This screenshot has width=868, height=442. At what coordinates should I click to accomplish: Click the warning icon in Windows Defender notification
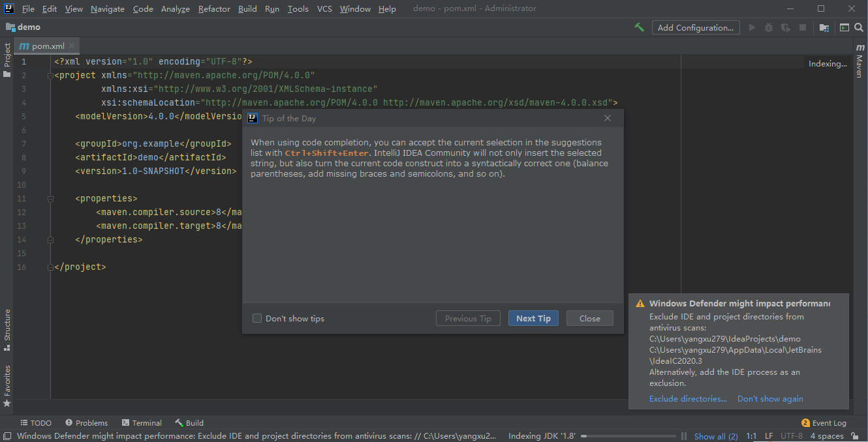click(640, 303)
